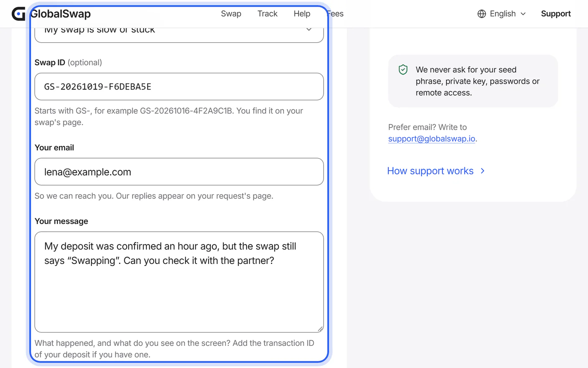Open the Fees page
Screen dimensions: 588x368
point(335,14)
